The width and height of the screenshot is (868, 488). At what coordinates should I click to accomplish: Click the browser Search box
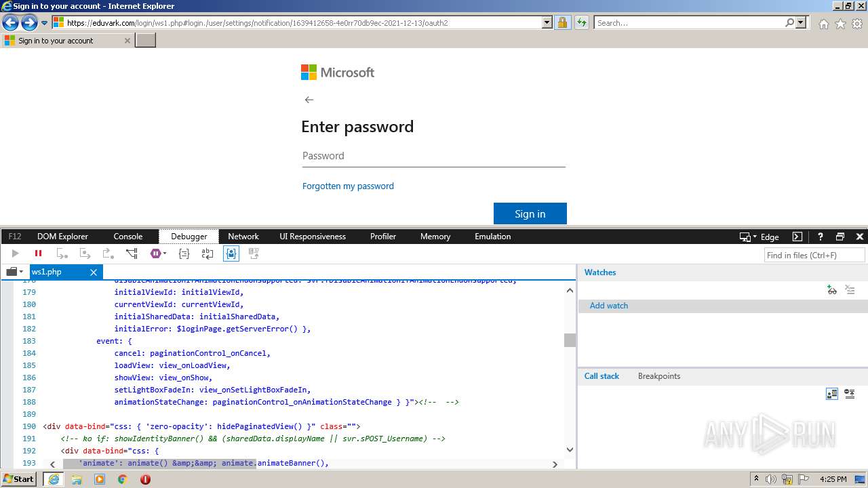pyautogui.click(x=690, y=22)
